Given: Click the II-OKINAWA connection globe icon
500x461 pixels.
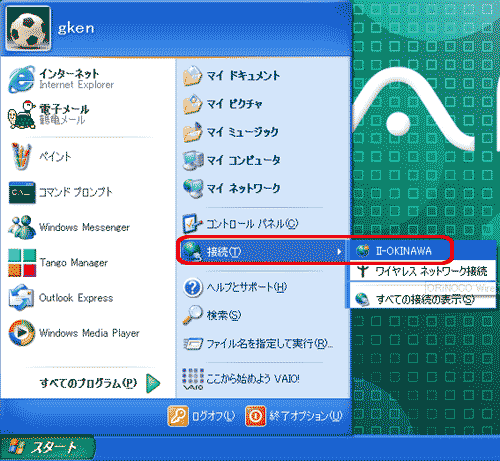Looking at the screenshot, I should point(362,251).
